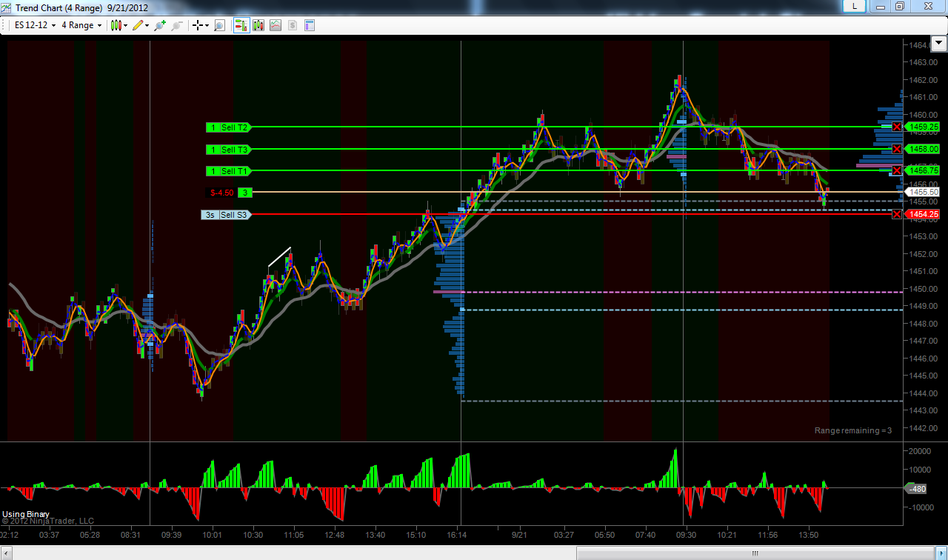Click the 1450.00 price axis label
948x560 pixels.
921,289
